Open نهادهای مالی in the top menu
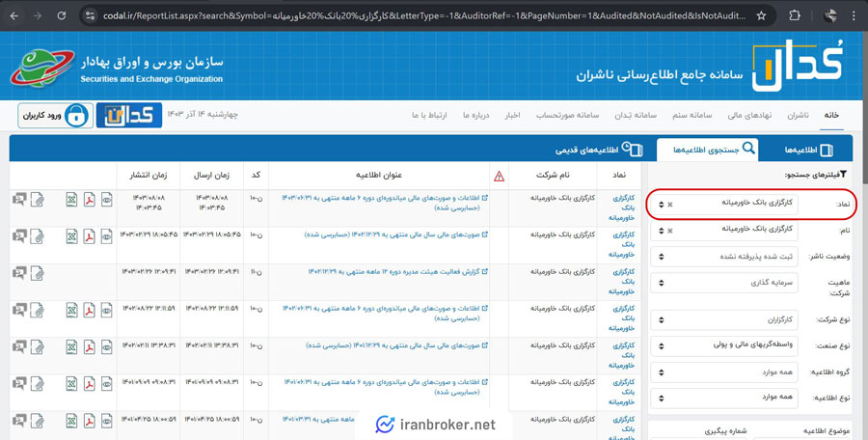The height and width of the screenshot is (440, 868). (750, 115)
